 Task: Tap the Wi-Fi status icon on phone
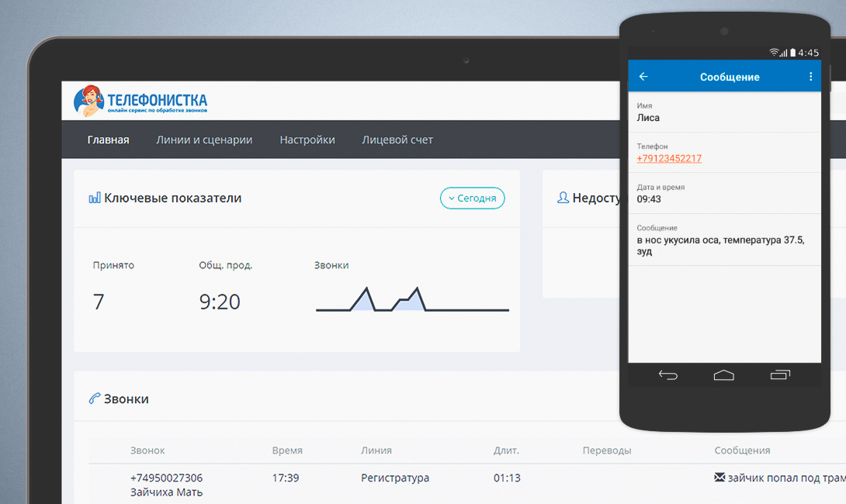pos(774,52)
